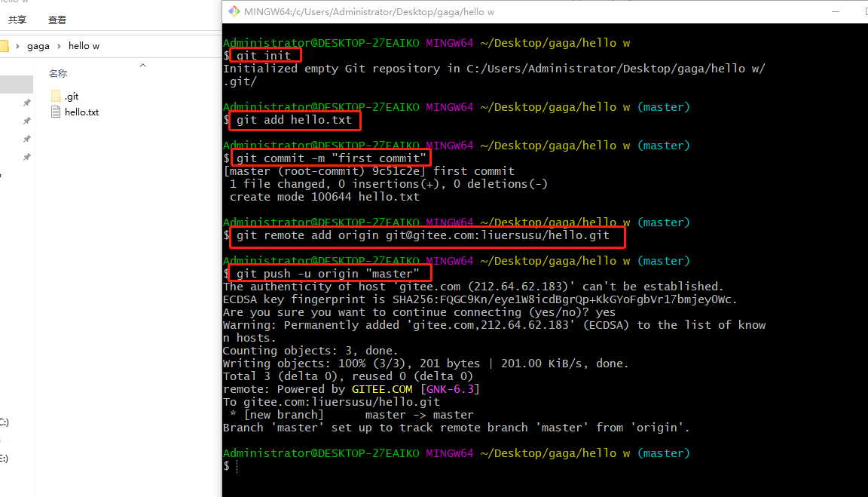Click the 'authenticity of host gitee.com' line

(x=473, y=287)
